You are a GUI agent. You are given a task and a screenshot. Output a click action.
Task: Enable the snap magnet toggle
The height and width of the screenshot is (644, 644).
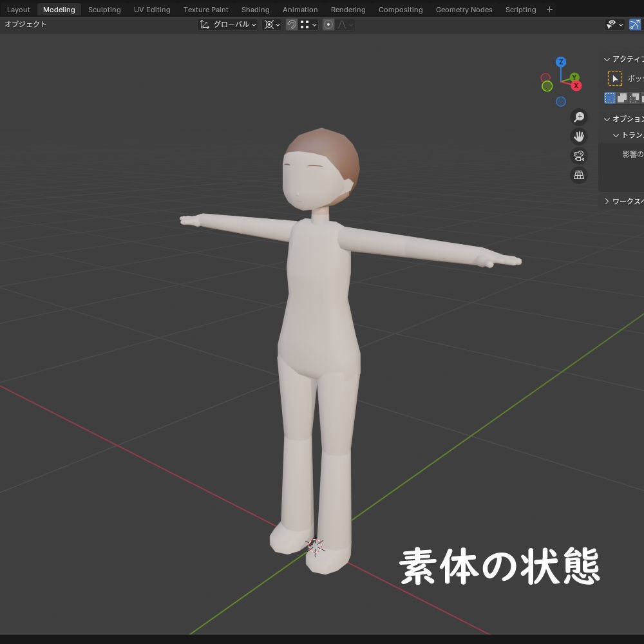(x=292, y=24)
